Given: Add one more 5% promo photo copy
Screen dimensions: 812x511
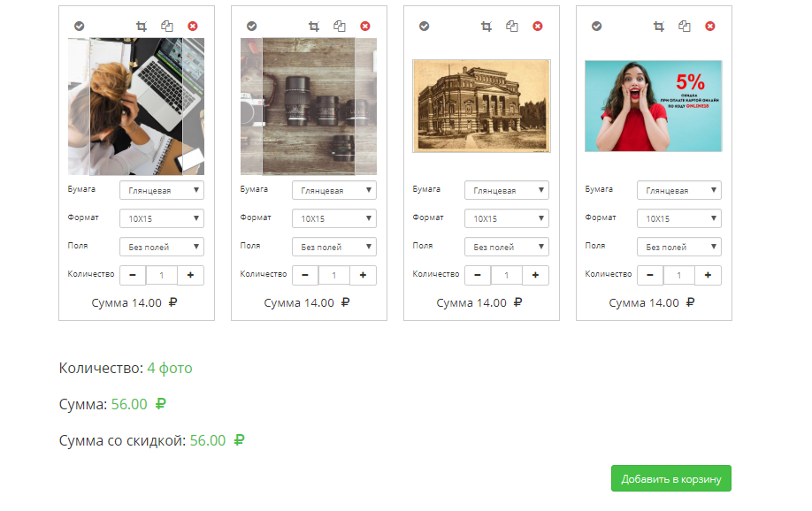Looking at the screenshot, I should point(708,276).
